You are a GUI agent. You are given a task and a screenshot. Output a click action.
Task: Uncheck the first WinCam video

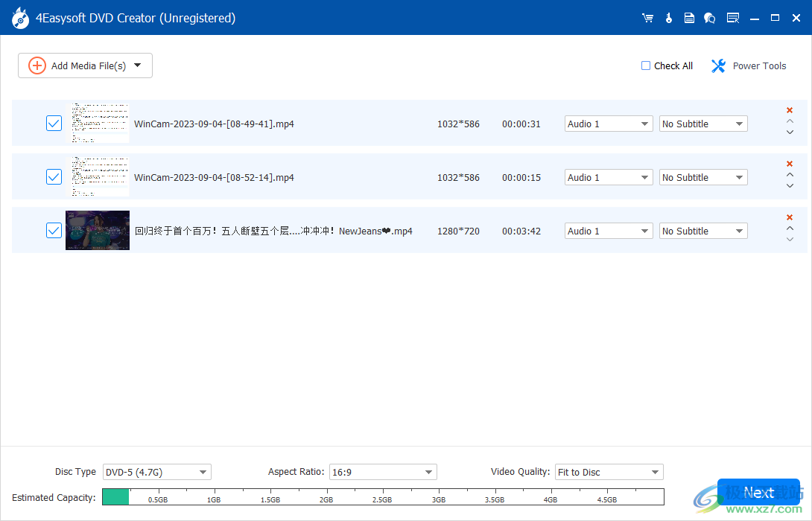53,123
